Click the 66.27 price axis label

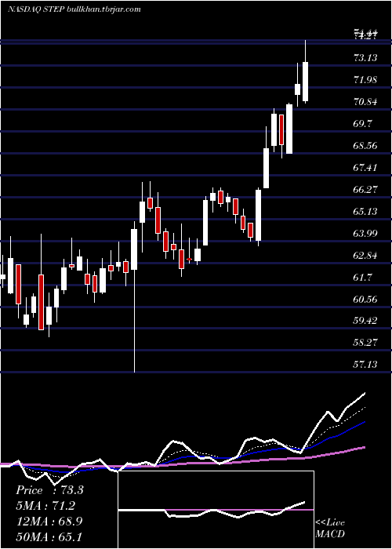coord(366,190)
